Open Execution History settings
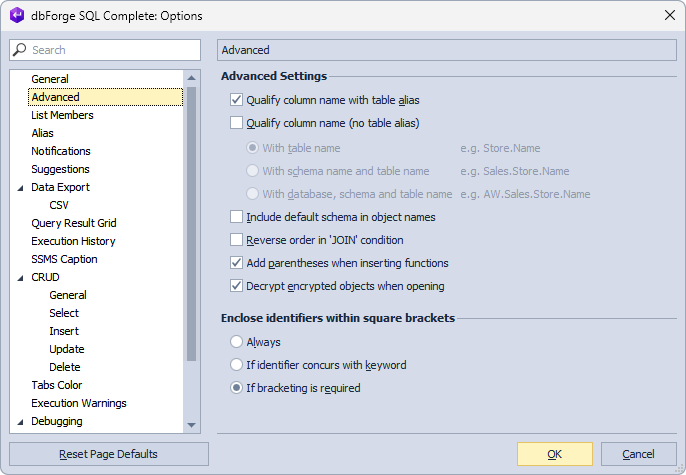This screenshot has height=475, width=686. (x=73, y=241)
